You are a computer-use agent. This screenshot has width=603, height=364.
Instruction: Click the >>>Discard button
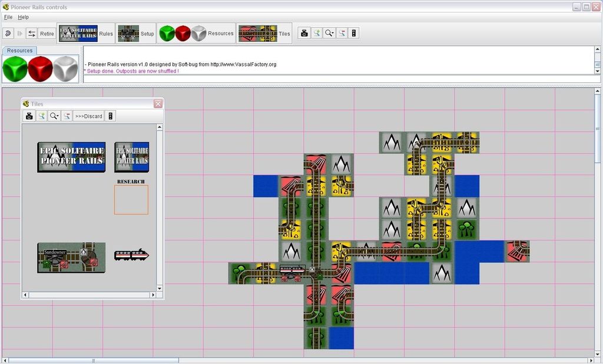tap(88, 116)
